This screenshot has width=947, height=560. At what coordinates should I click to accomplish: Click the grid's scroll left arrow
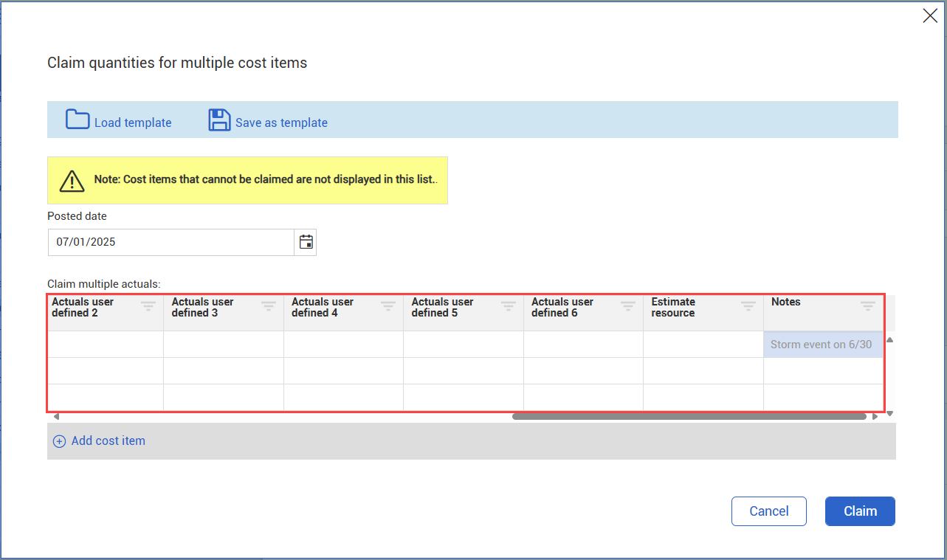point(56,417)
